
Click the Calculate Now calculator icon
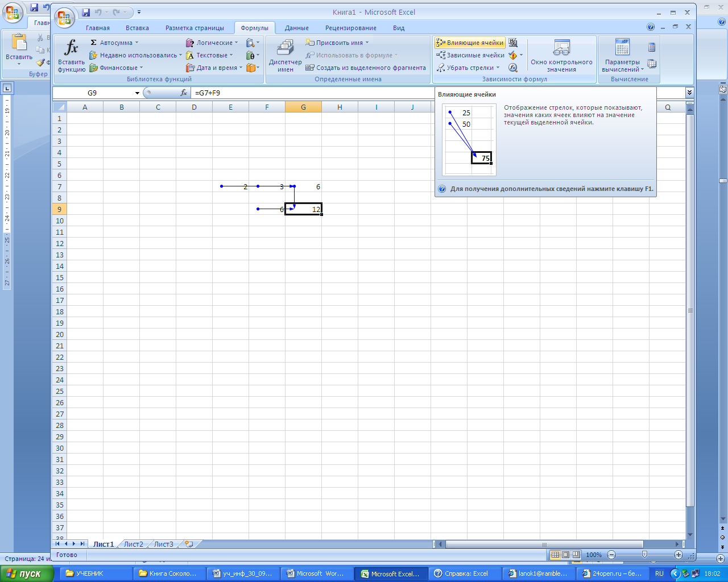(x=652, y=48)
